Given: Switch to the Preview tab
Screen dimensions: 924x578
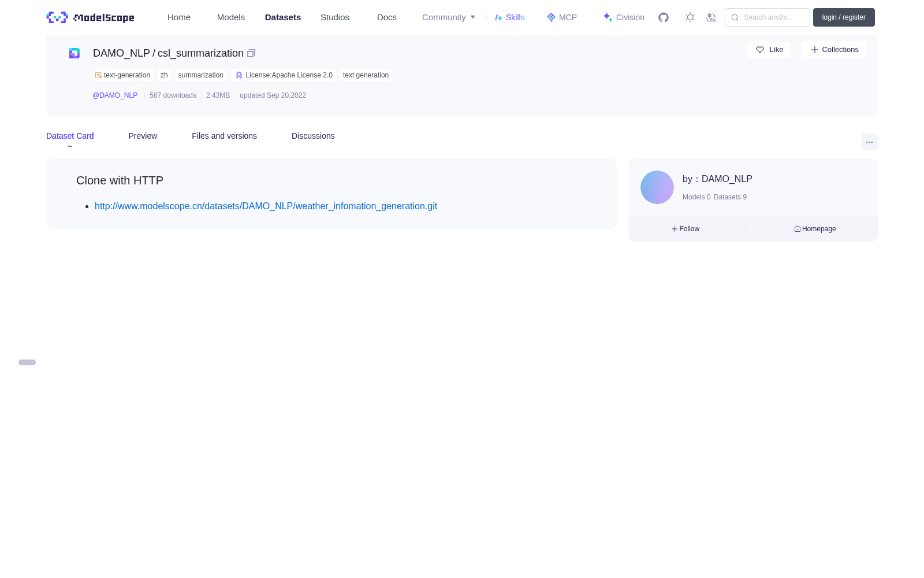Looking at the screenshot, I should click(x=143, y=136).
